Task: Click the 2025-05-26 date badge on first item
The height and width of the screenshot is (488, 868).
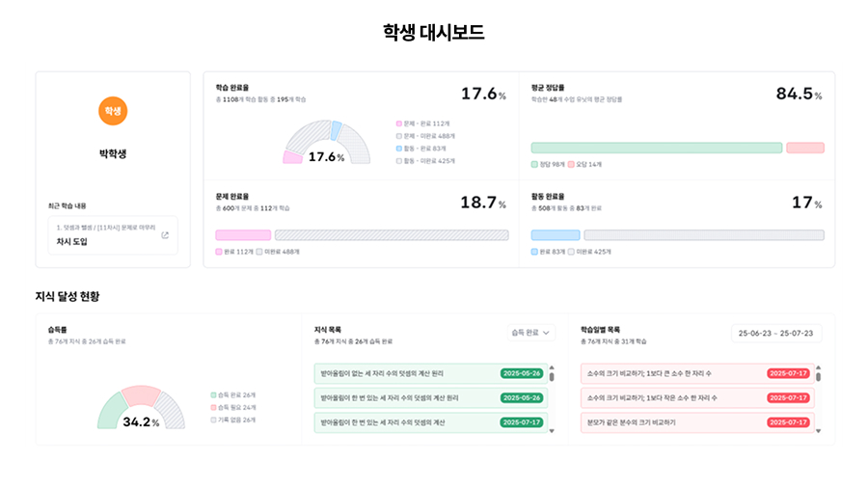Action: click(x=522, y=373)
